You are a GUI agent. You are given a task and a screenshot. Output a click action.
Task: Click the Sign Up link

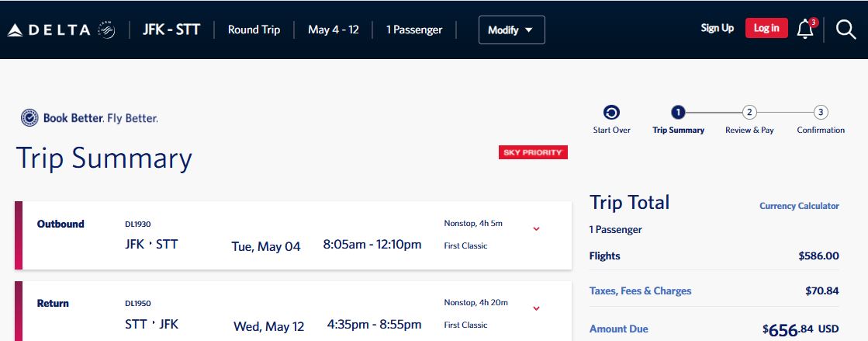(718, 28)
